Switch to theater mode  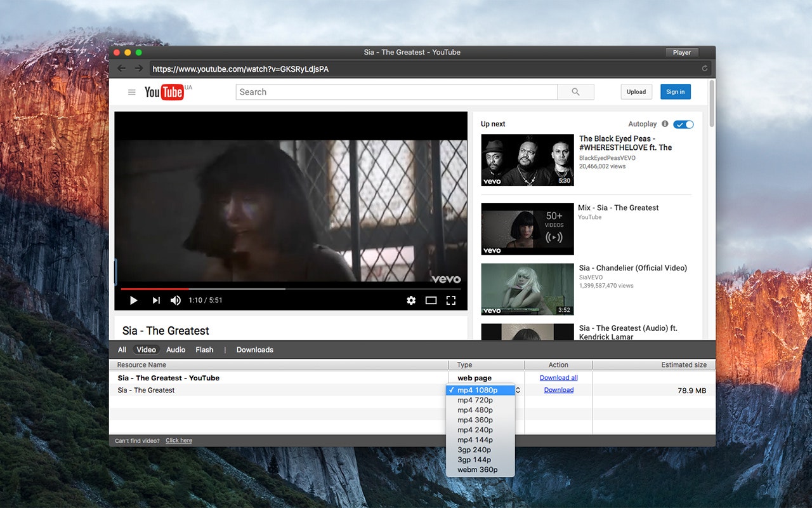point(431,300)
